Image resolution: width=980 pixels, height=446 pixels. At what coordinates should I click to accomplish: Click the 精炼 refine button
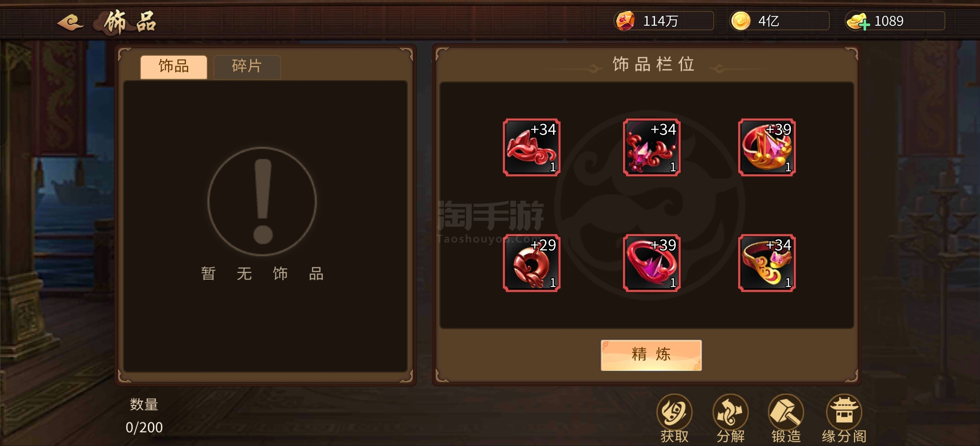point(651,355)
